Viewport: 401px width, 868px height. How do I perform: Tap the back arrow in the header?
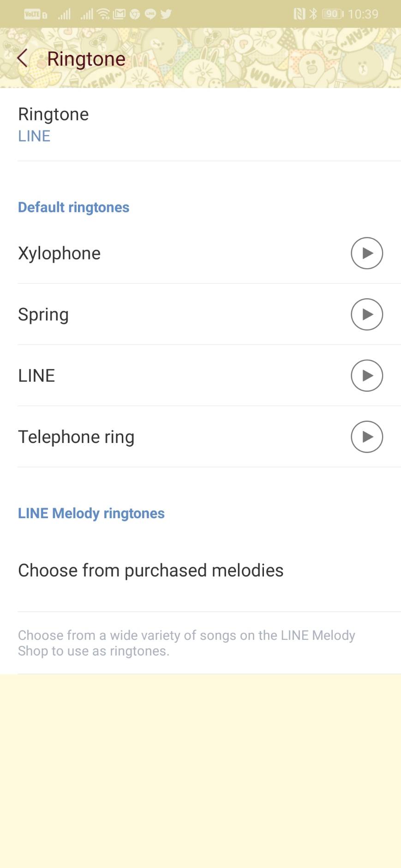[22, 59]
